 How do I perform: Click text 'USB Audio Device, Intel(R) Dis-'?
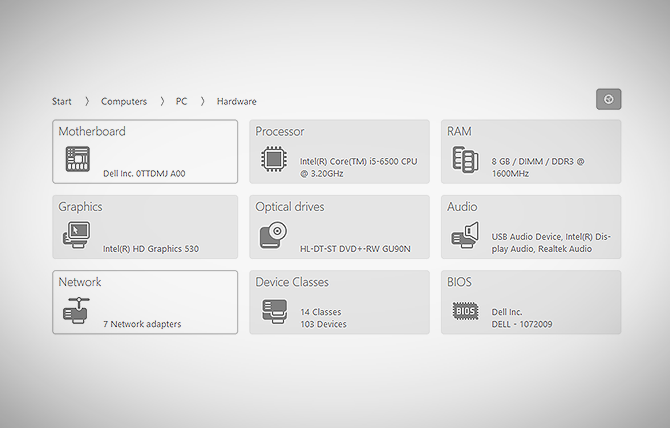(551, 237)
